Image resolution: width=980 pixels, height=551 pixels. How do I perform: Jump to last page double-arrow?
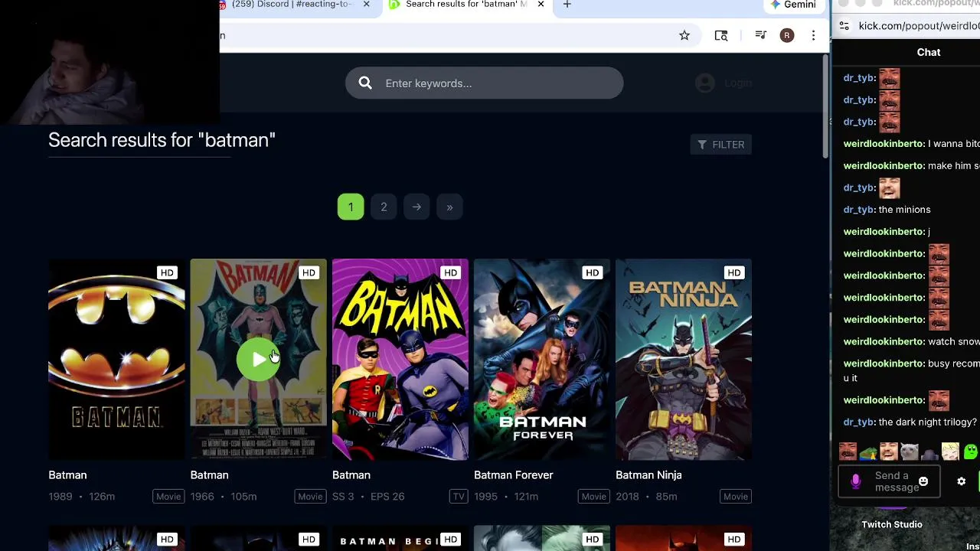pyautogui.click(x=449, y=207)
